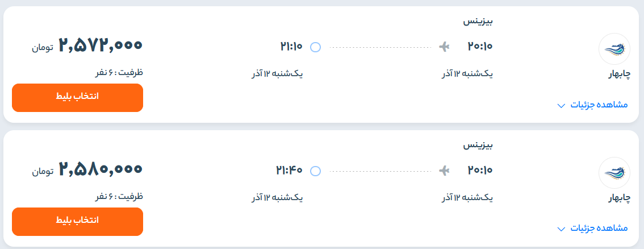The width and height of the screenshot is (644, 249).
Task: Click 'بیزینس' class label on 2,572,000 toman flight
Action: [478, 22]
